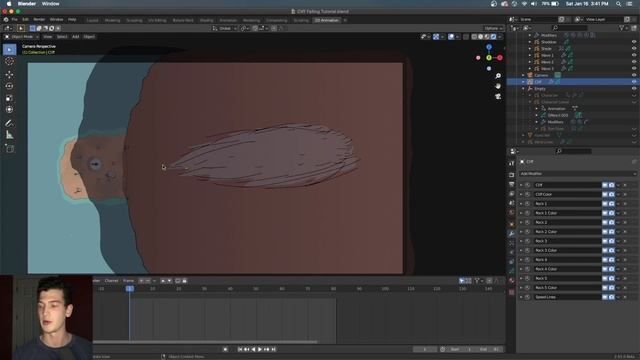Jump to the timeline start frame
640x360 pixels.
(x=240, y=349)
